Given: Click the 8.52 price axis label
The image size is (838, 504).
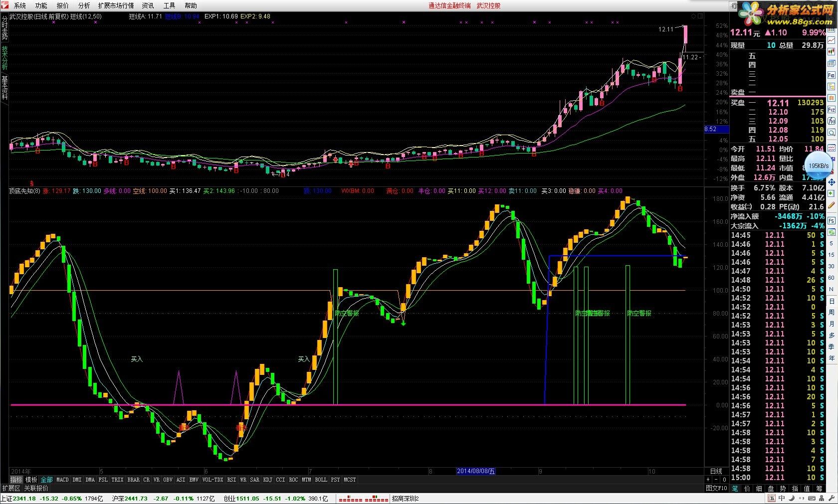Looking at the screenshot, I should coord(716,129).
